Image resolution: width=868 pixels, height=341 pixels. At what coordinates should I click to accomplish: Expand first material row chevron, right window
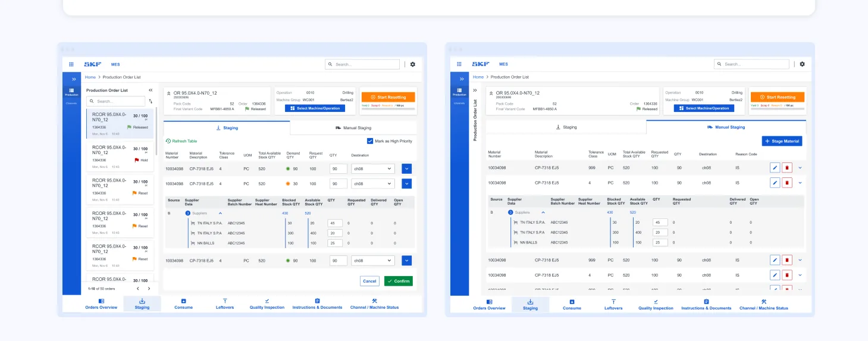pyautogui.click(x=800, y=168)
